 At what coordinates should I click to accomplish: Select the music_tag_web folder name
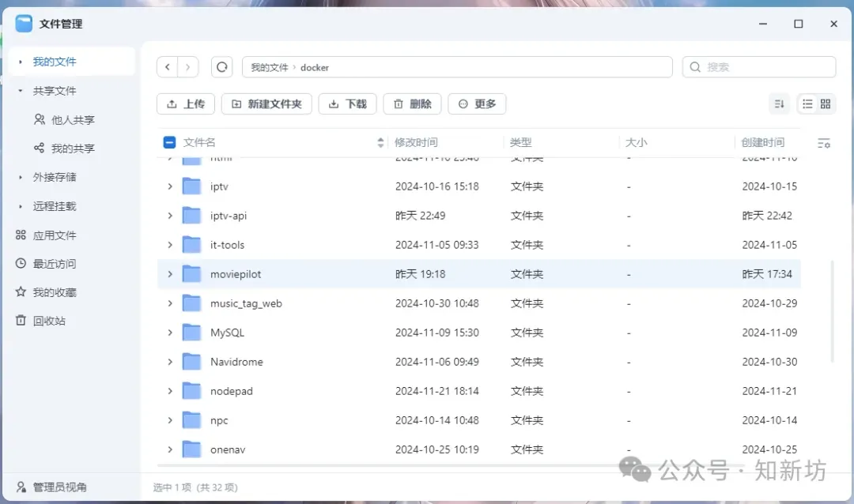tap(246, 303)
